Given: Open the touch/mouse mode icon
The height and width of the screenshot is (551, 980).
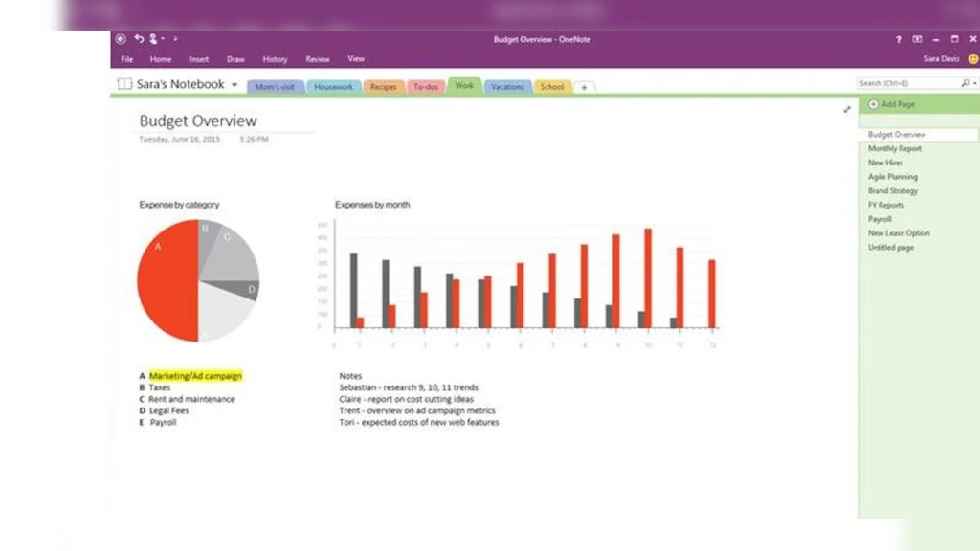Looking at the screenshot, I should (x=153, y=38).
